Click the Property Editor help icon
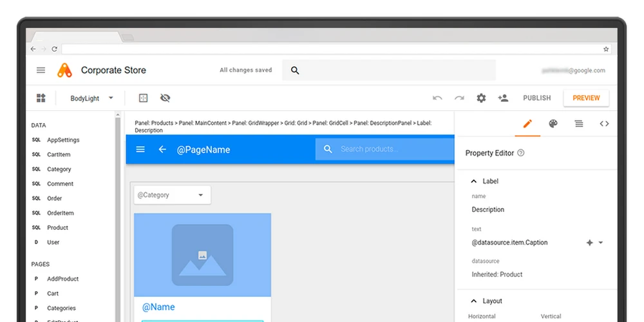Image resolution: width=644 pixels, height=322 pixels. [521, 153]
